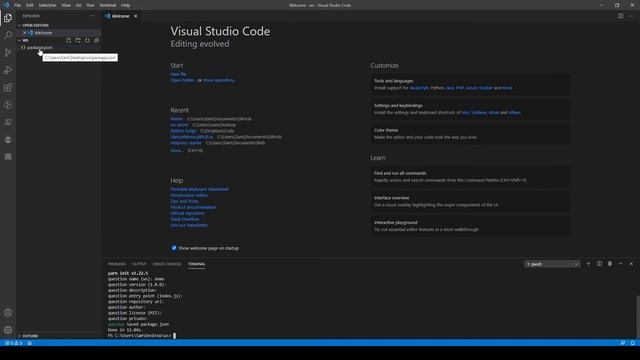Open the Edit menu
Viewport: 640px width, 360px height.
point(29,5)
